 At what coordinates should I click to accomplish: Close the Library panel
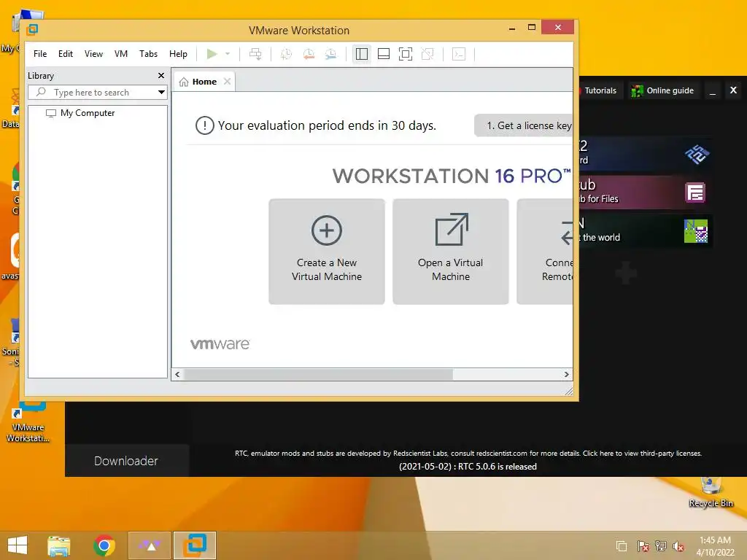pyautogui.click(x=161, y=75)
